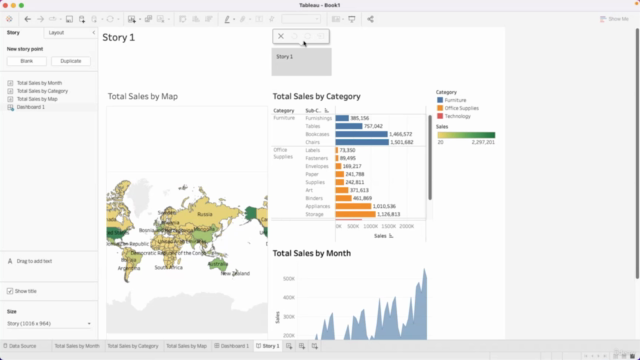The image size is (640, 360).
Task: Select Total Sales by Month in sheet list
Action: point(39,83)
